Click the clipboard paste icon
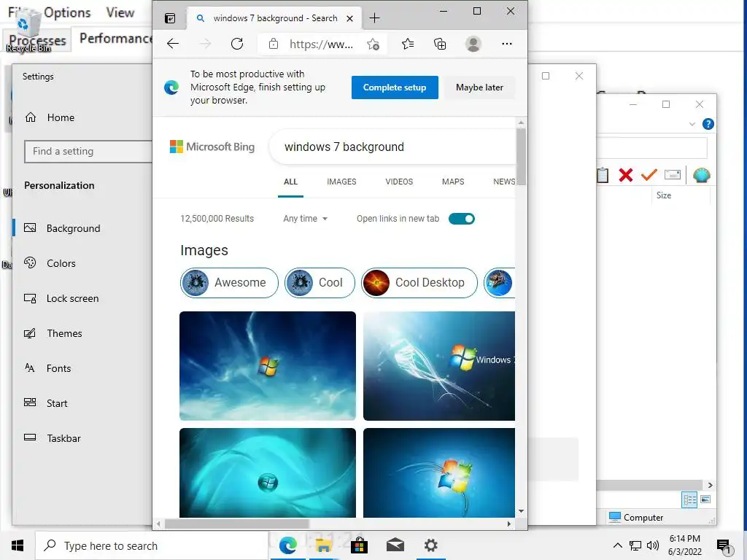747x560 pixels. 603,175
